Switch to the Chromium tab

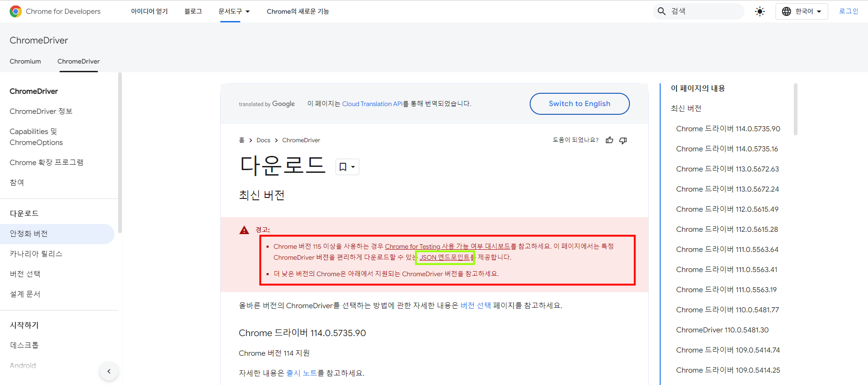25,61
